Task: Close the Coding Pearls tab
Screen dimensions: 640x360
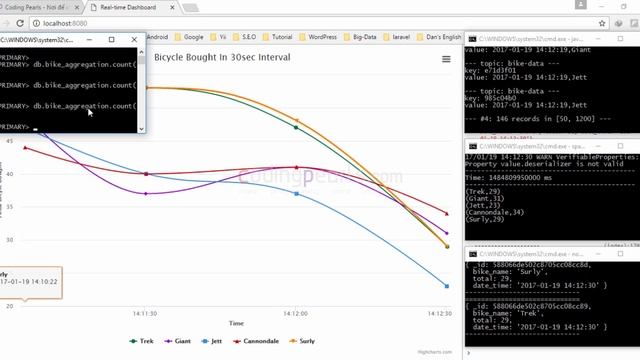Action: point(77,7)
